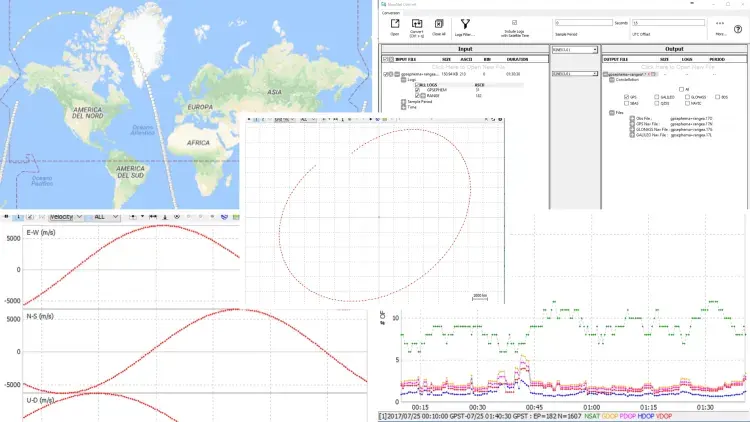This screenshot has height=422, width=750.
Task: Click the blue HDOP legend label
Action: (x=646, y=416)
